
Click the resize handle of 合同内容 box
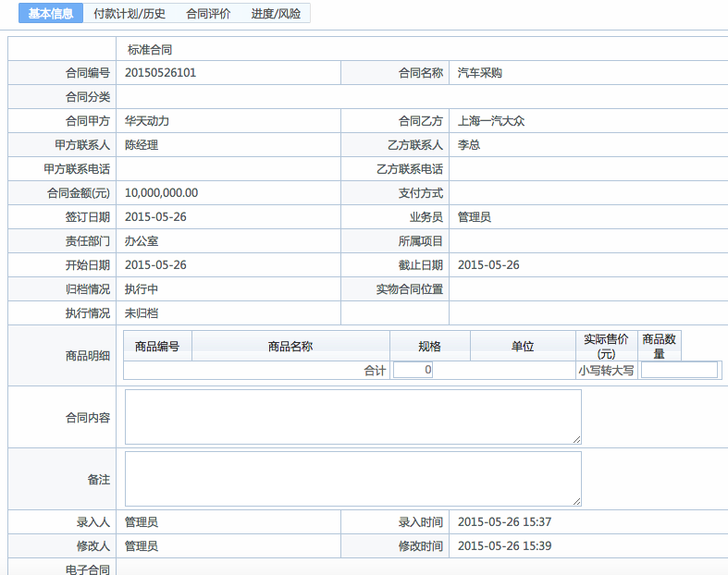pyautogui.click(x=577, y=440)
